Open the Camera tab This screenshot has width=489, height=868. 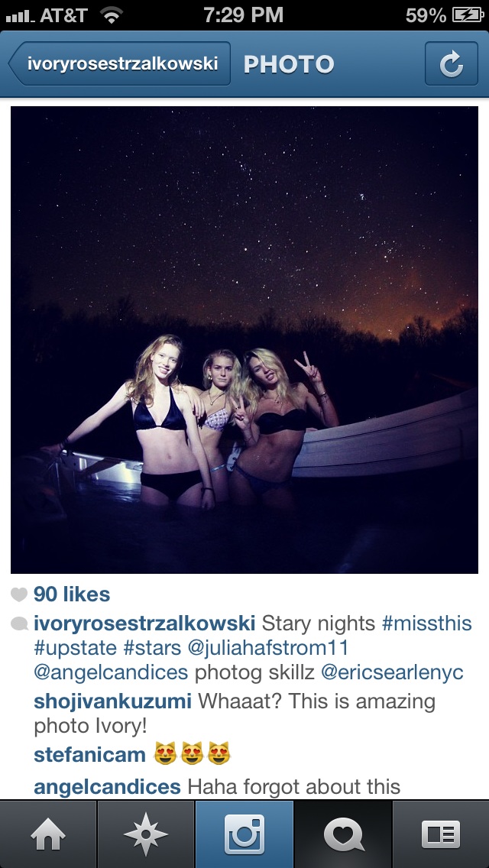click(x=244, y=834)
